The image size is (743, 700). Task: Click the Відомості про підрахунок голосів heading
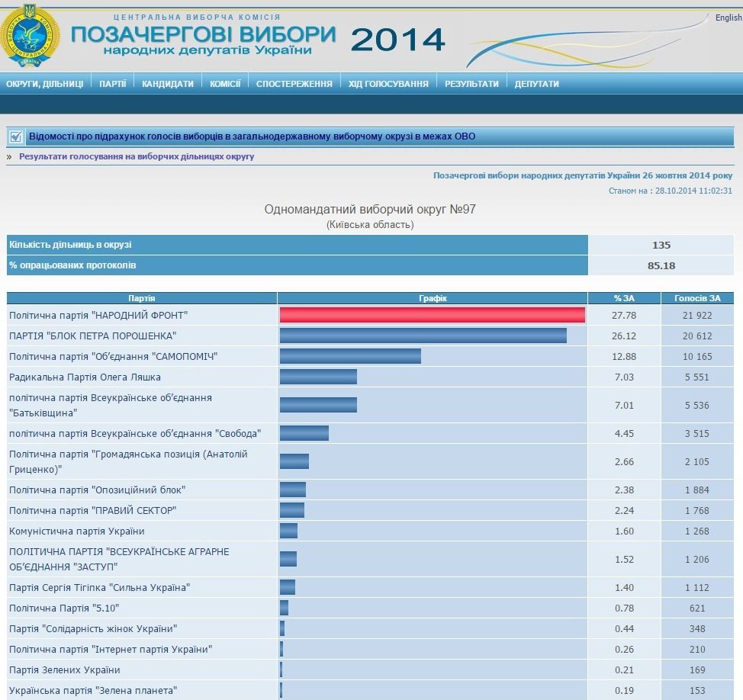252,136
